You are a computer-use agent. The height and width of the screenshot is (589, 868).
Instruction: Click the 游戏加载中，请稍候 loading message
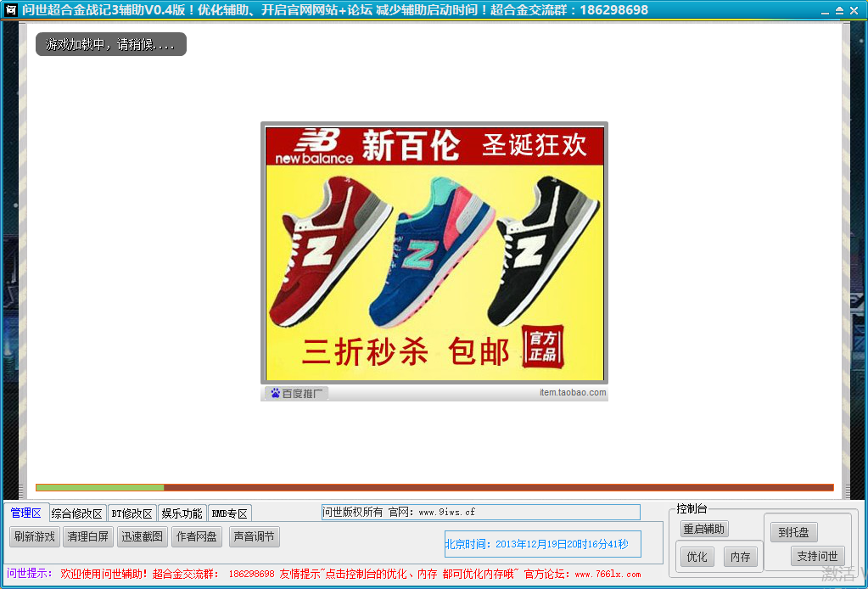coord(110,44)
